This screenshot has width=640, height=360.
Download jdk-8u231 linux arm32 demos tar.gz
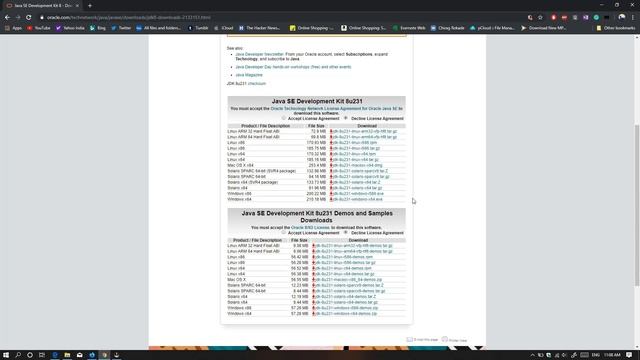pyautogui.click(x=354, y=246)
